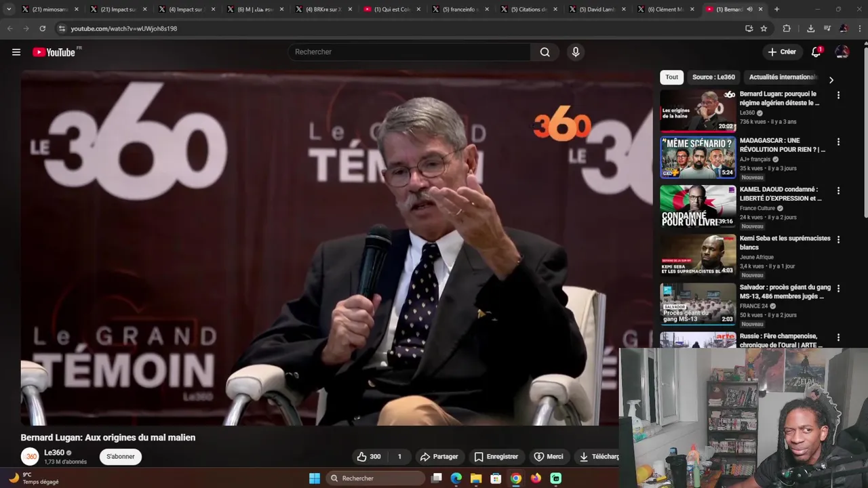Open Microsoft Store from the taskbar
868x488 pixels.
coord(496,479)
